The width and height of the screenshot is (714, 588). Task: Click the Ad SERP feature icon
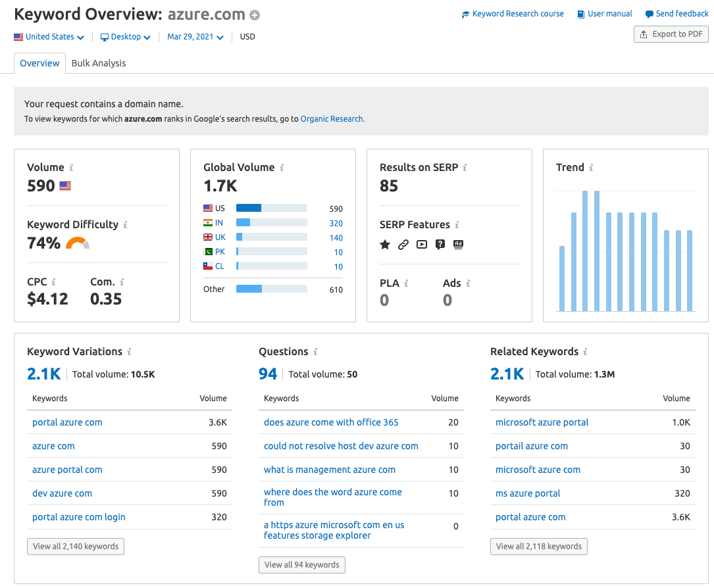[458, 245]
